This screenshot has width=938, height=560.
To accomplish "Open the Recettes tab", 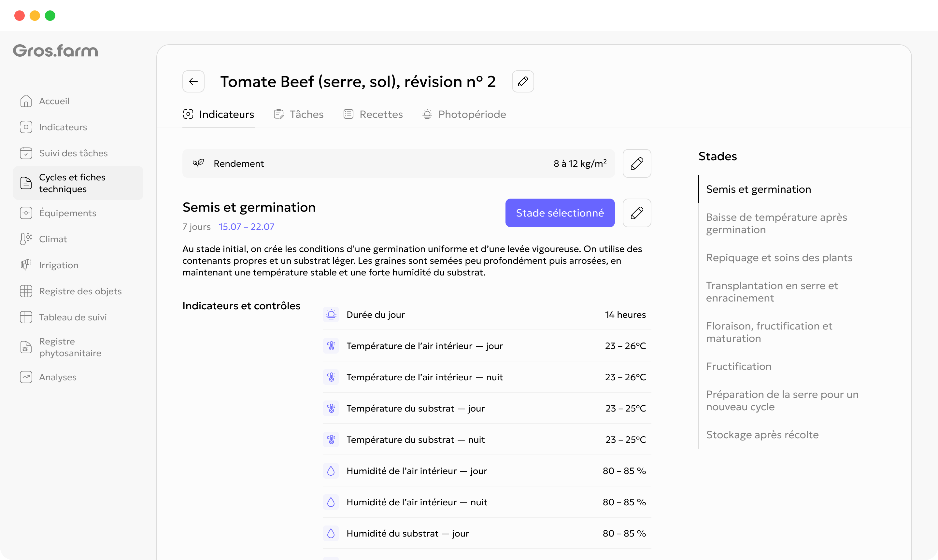I will [373, 114].
